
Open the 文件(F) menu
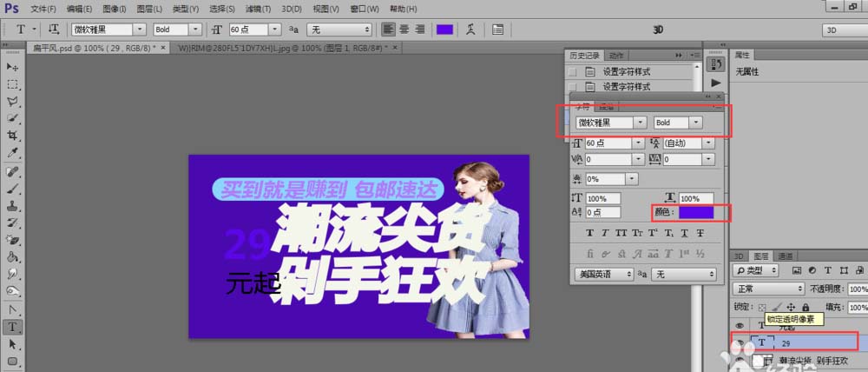43,10
